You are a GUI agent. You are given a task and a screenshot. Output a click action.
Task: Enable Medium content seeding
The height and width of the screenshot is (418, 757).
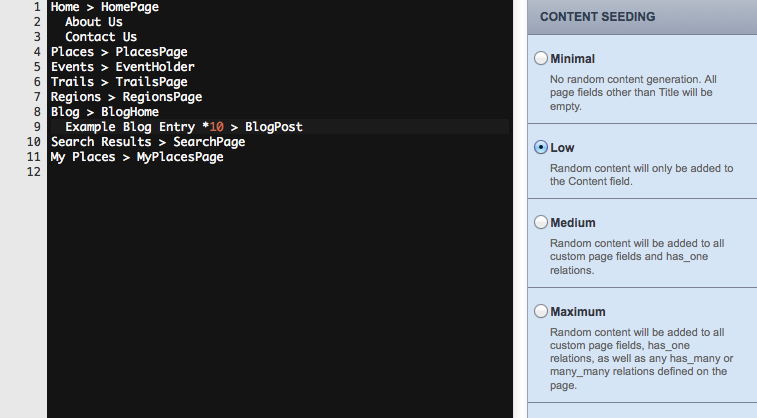coord(541,222)
